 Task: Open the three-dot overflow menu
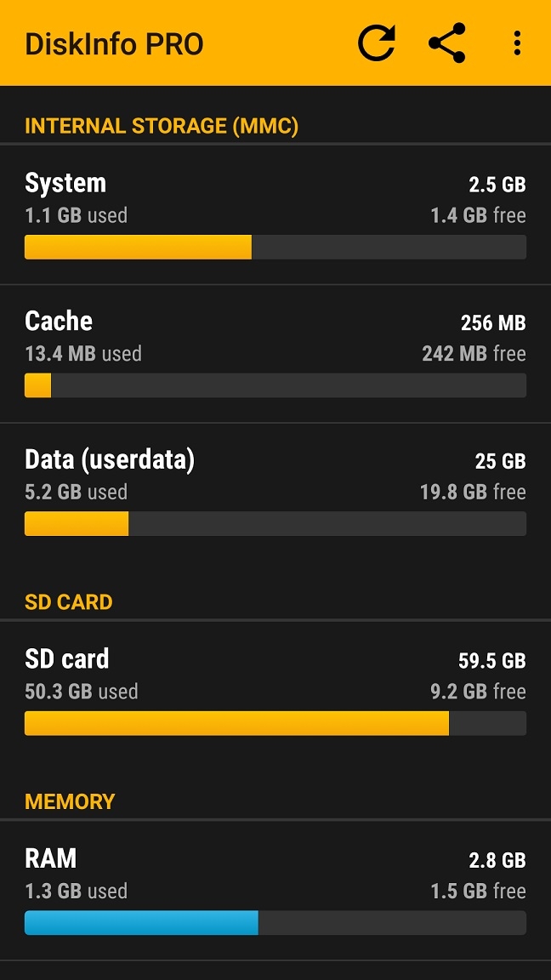(517, 43)
